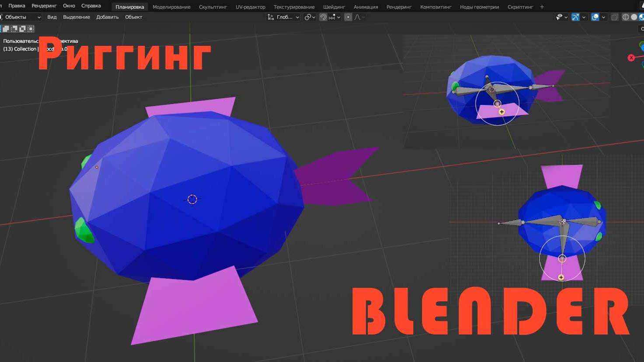Image resolution: width=644 pixels, height=362 pixels.
Task: Open object types visibility eye icon
Action: [559, 17]
